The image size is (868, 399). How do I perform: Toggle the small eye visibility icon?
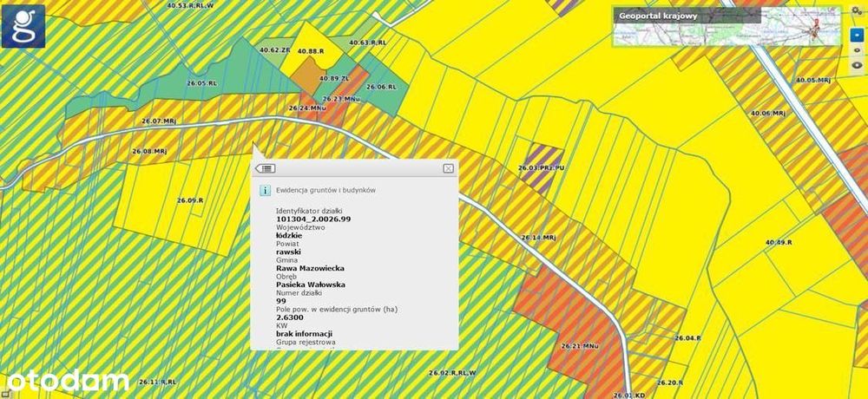(857, 50)
